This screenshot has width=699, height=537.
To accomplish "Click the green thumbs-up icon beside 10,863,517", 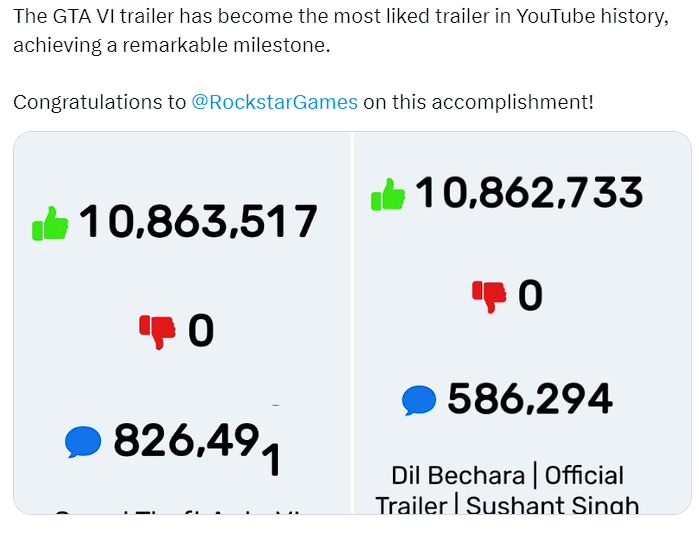I will 50,223.
